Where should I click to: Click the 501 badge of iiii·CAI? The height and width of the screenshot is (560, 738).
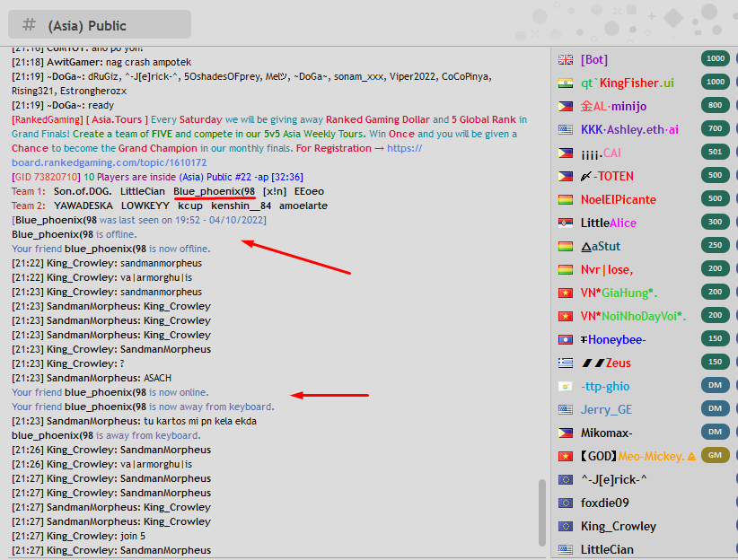[715, 152]
